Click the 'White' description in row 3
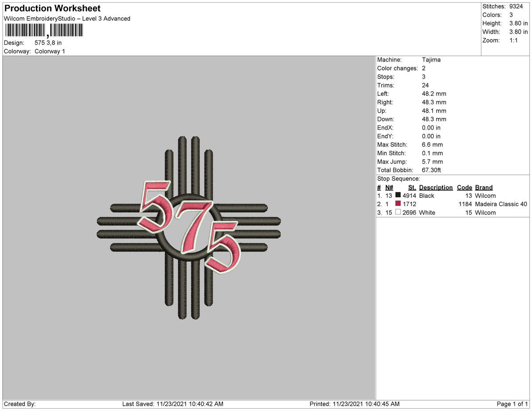This screenshot has width=532, height=411. pos(427,212)
